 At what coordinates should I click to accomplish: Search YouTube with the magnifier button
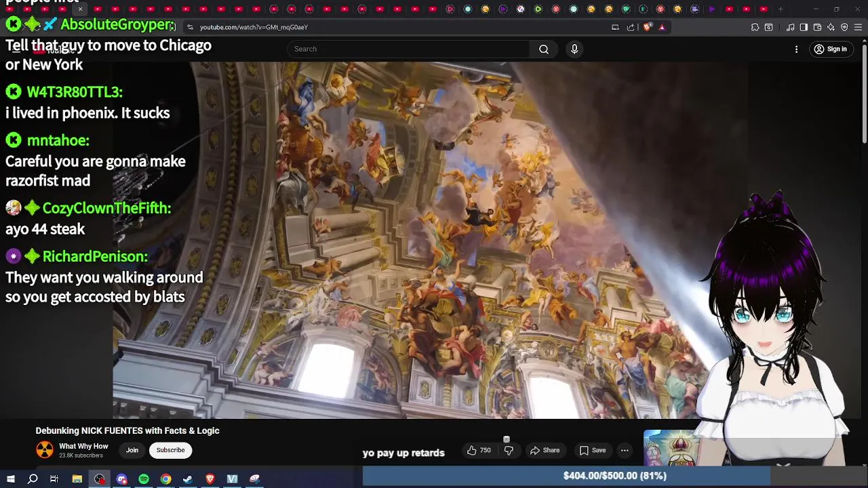(544, 49)
